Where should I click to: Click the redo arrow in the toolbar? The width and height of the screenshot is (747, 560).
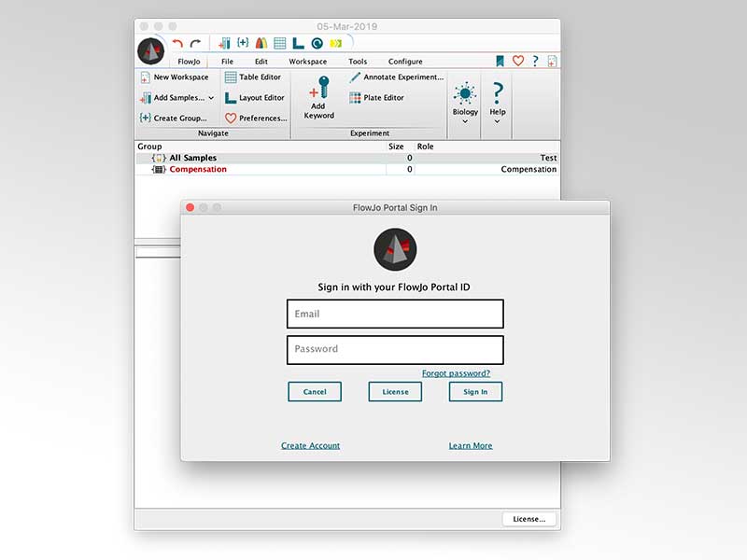(195, 43)
